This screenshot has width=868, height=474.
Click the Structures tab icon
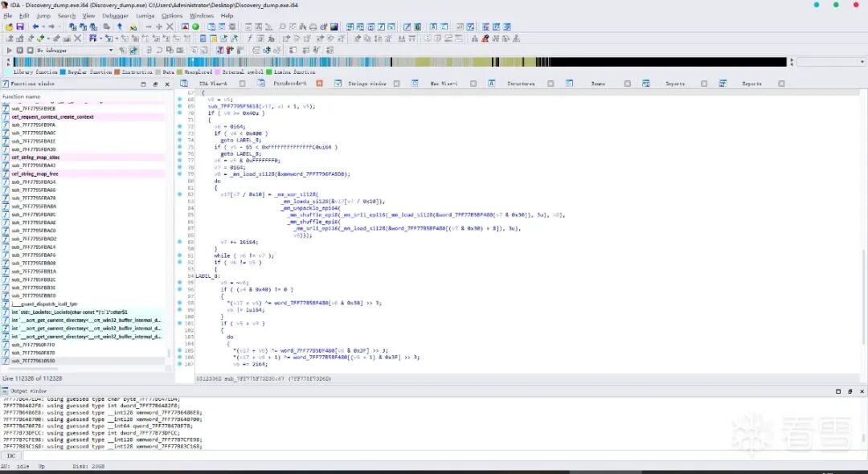click(x=491, y=84)
